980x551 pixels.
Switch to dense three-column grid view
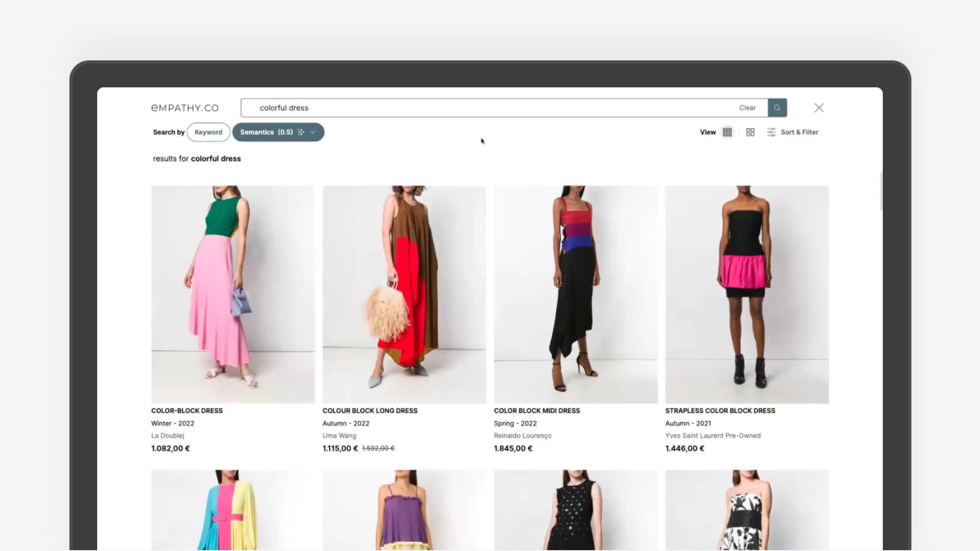coord(727,132)
